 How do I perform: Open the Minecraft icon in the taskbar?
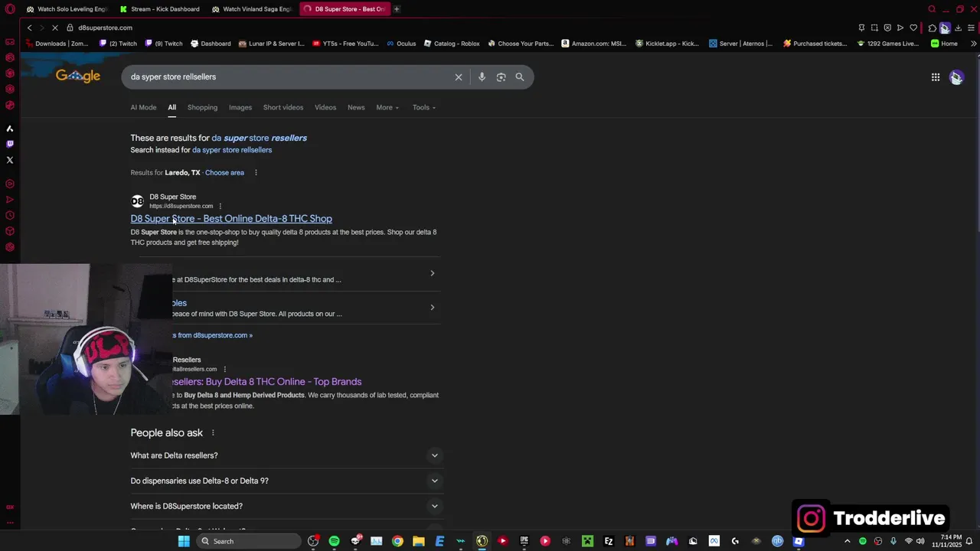[x=587, y=541]
